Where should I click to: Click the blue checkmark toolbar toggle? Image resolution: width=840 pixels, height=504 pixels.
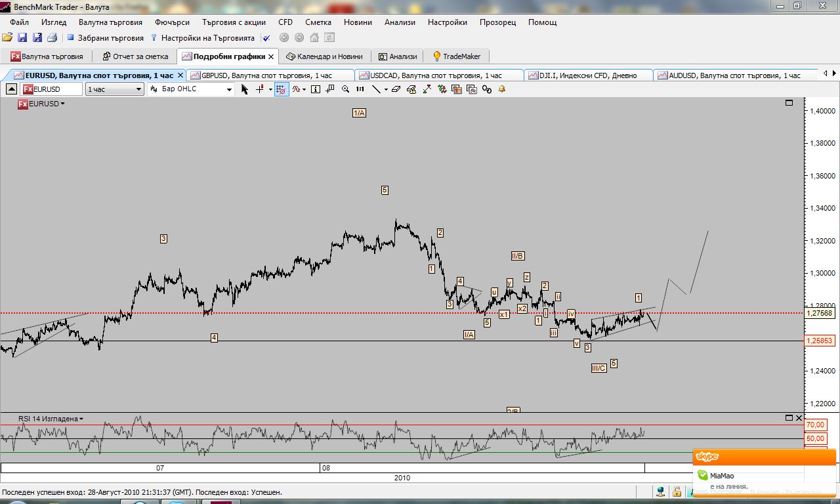pos(266,38)
